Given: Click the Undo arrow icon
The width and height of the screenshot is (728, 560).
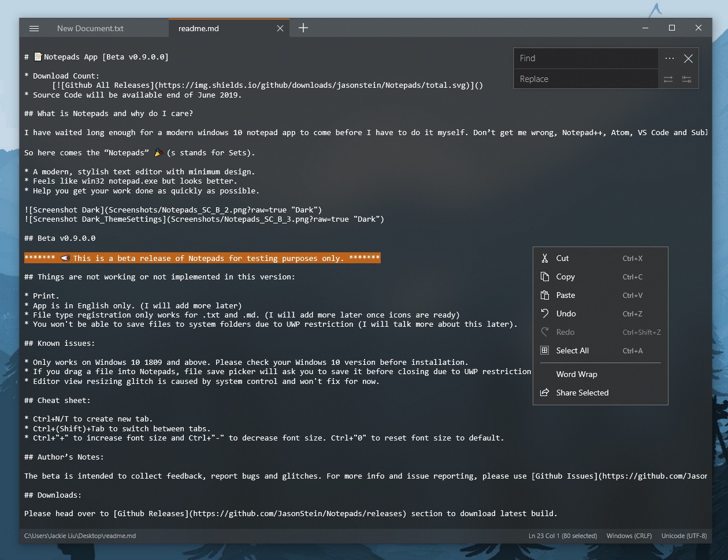Looking at the screenshot, I should tap(544, 313).
